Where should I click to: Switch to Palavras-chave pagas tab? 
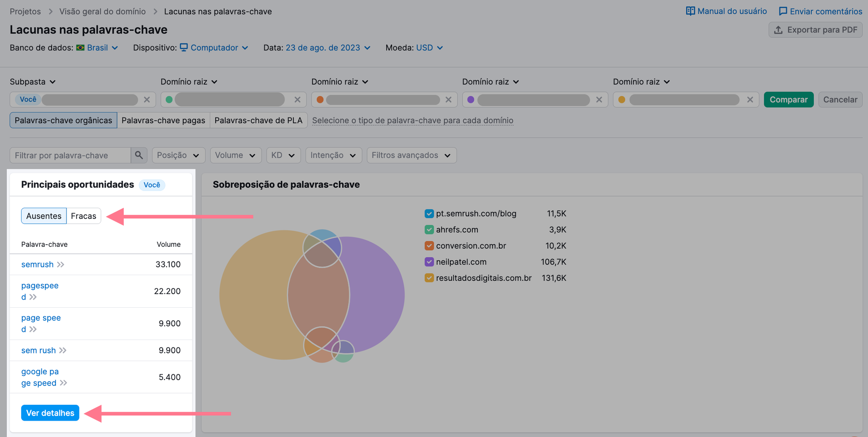163,120
